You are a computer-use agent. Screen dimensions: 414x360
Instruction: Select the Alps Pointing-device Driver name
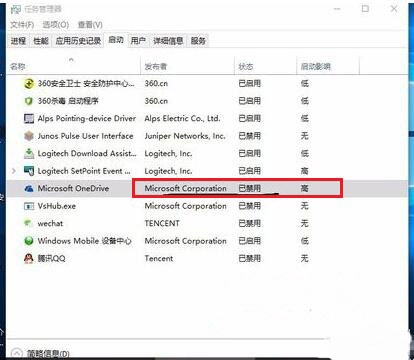(87, 118)
